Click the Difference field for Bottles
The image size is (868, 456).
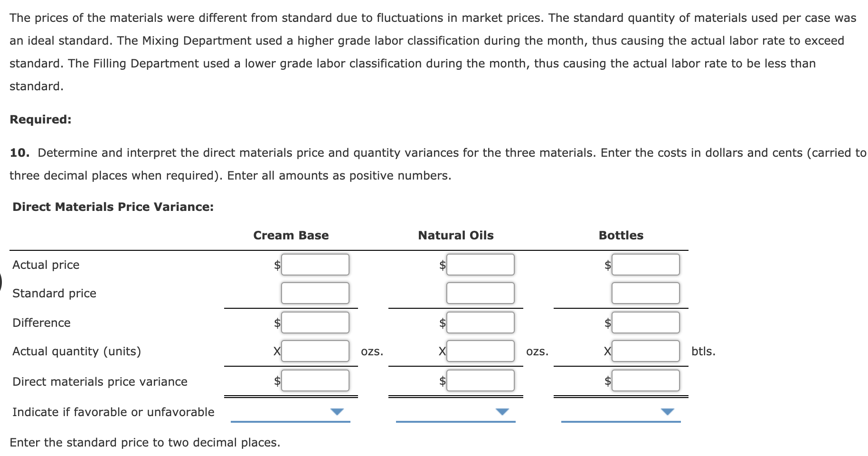pos(645,323)
